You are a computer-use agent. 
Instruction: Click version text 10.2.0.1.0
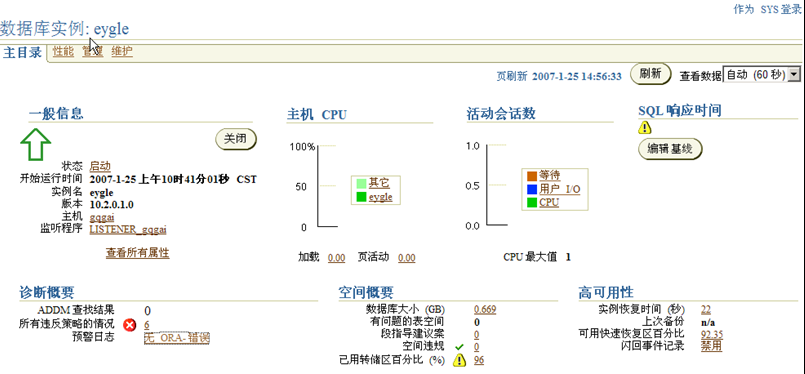[x=112, y=205]
